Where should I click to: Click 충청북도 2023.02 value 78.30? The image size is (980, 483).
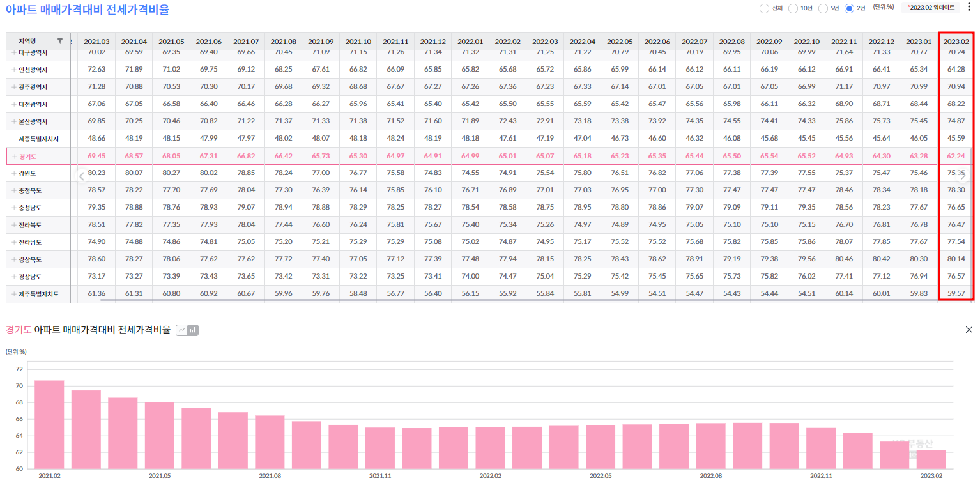pos(956,190)
